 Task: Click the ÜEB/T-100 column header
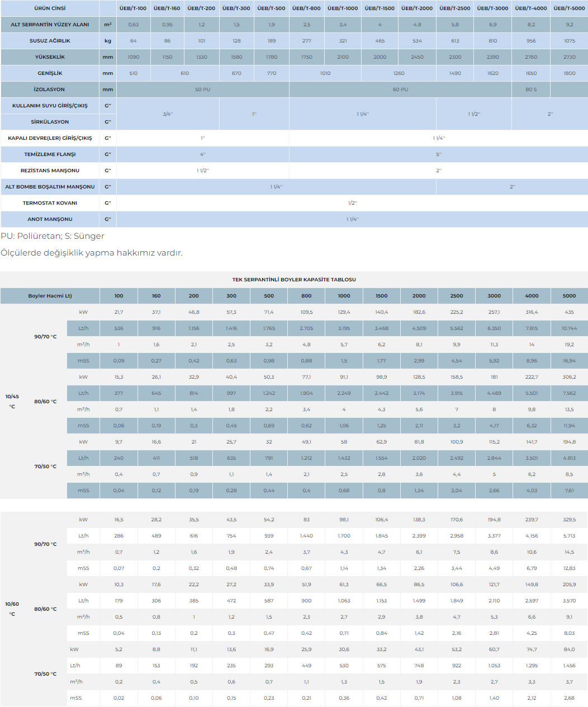(x=133, y=8)
